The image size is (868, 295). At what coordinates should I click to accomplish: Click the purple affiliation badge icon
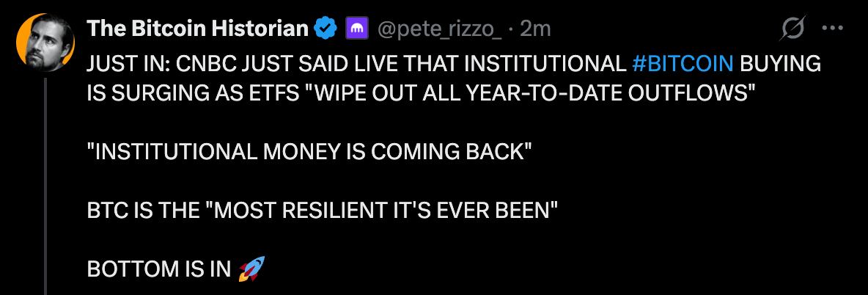tap(356, 29)
